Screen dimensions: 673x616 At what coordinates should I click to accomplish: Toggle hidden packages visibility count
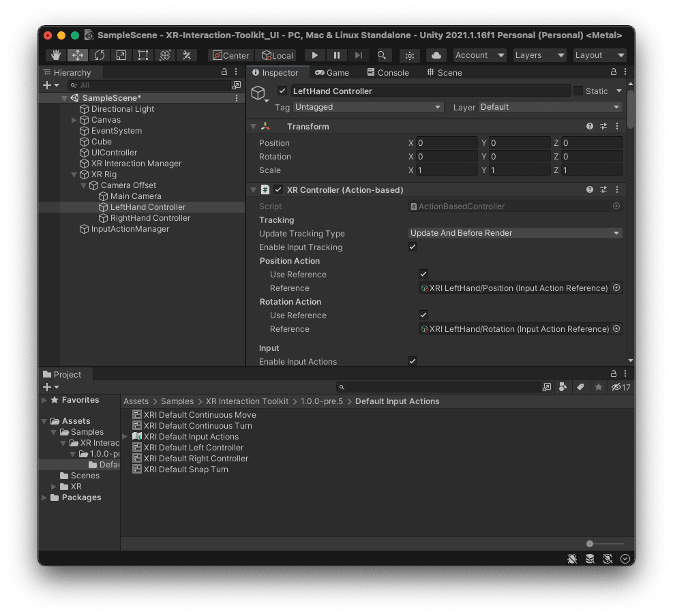tap(621, 387)
